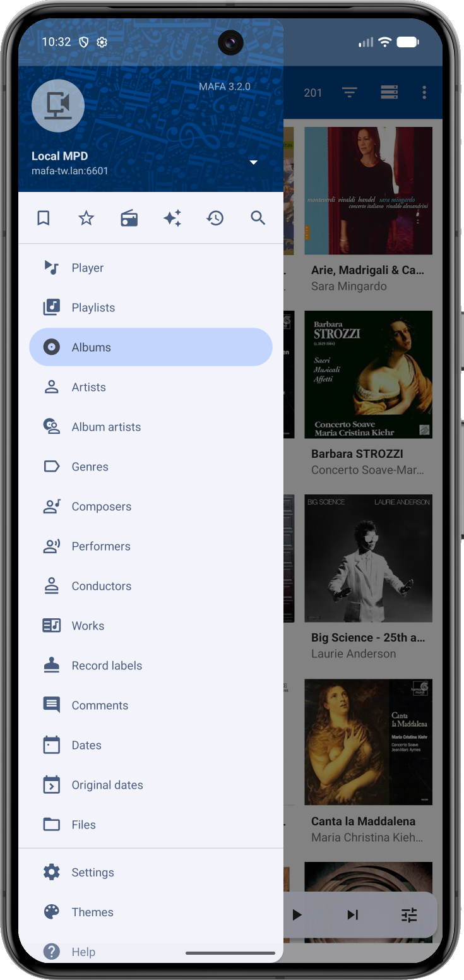Tap the star favorites icon
Viewport: 464px width, 980px height.
[x=86, y=218]
